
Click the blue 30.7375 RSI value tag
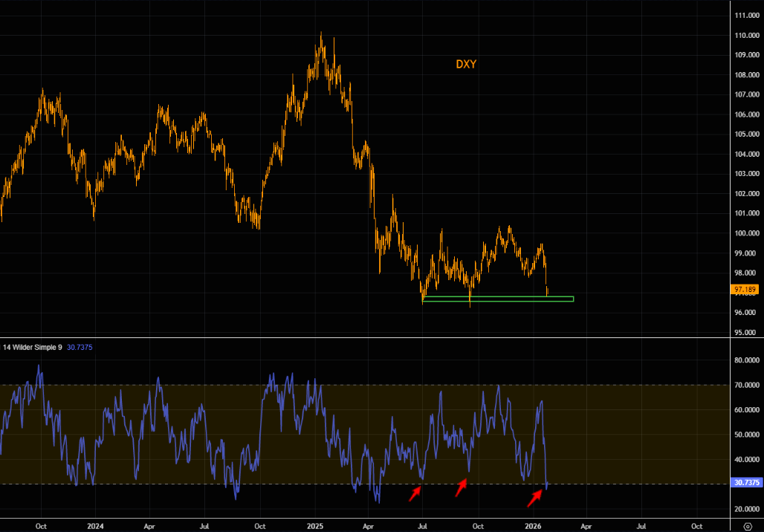click(x=745, y=483)
